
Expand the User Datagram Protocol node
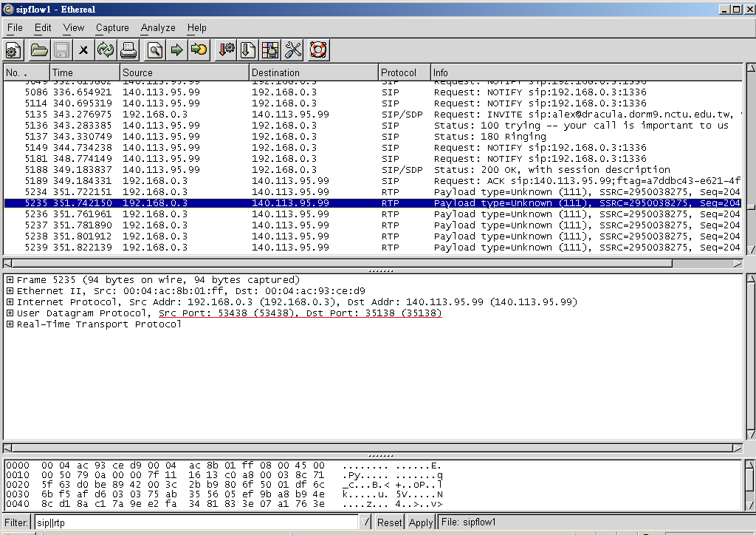point(10,313)
